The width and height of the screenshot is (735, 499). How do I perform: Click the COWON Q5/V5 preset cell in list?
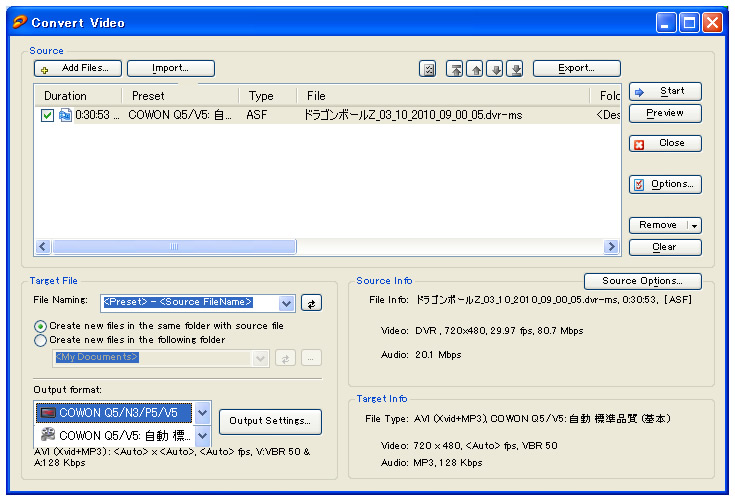click(x=180, y=115)
